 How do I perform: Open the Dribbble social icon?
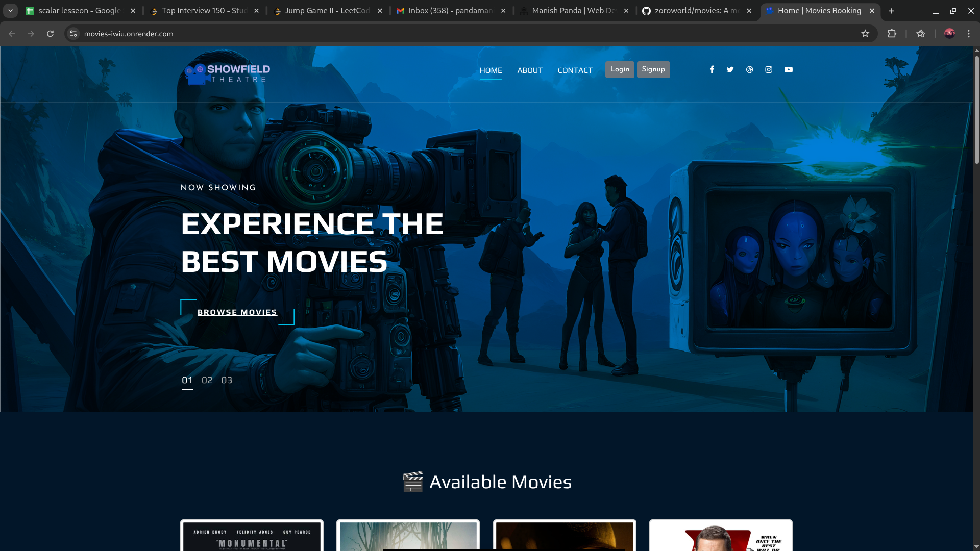tap(749, 69)
